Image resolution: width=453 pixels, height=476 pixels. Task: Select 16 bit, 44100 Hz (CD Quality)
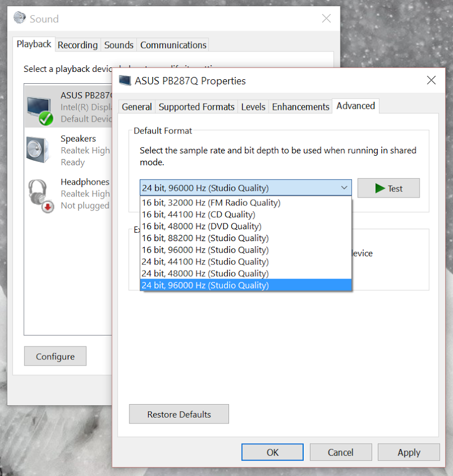[198, 215]
